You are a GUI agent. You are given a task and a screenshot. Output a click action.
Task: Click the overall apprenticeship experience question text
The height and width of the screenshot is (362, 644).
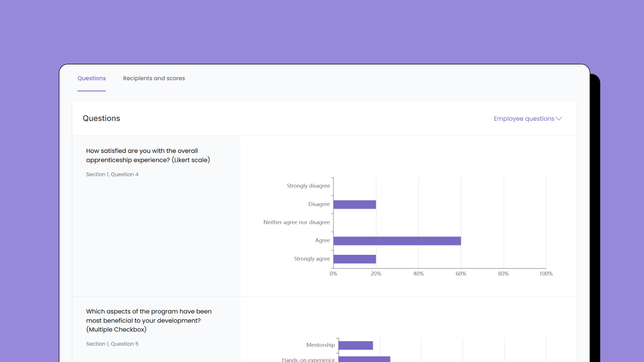148,155
